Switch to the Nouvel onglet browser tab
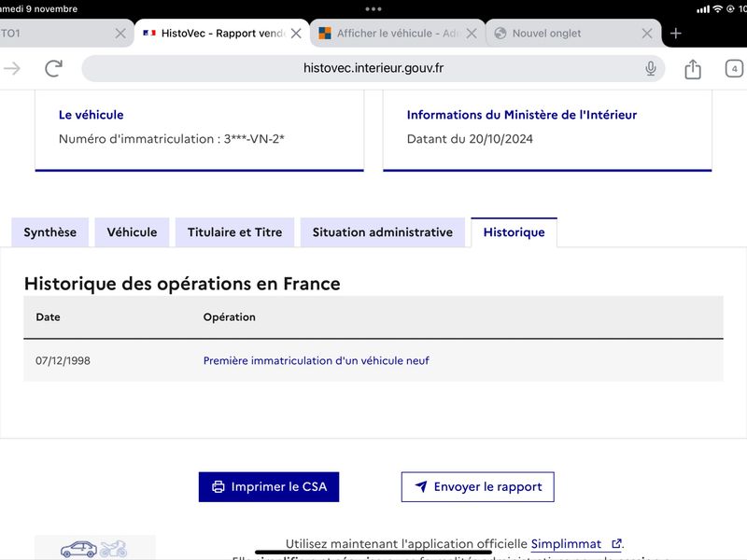The height and width of the screenshot is (560, 747). [x=573, y=34]
